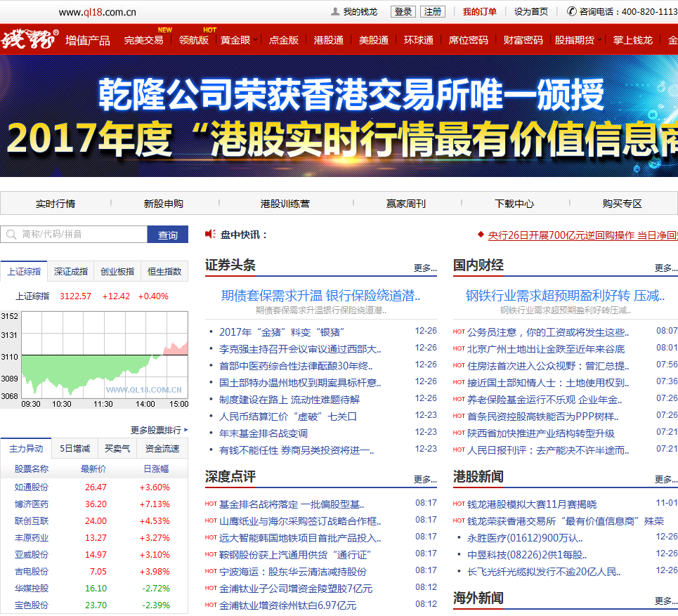Screen dimensions: 678x616
Task: Open 完美交易 in the red nav
Action: pyautogui.click(x=143, y=40)
